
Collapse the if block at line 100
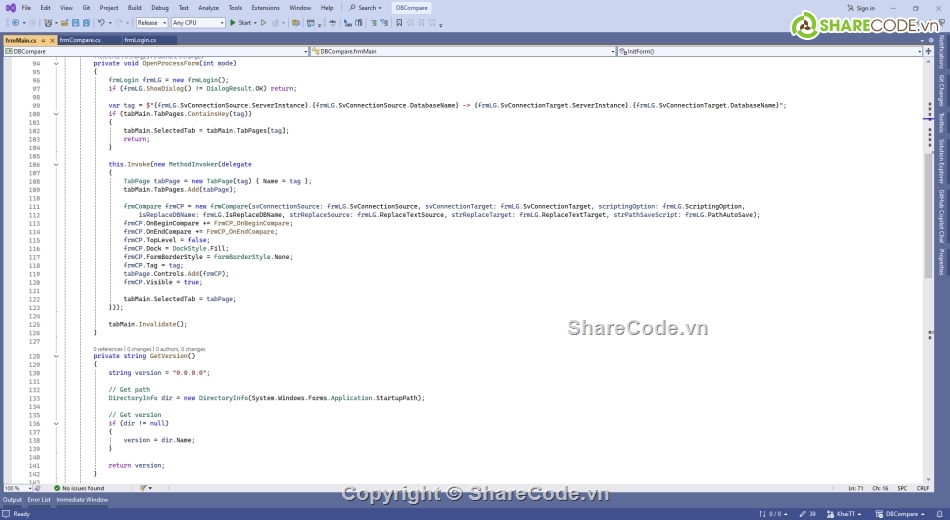pyautogui.click(x=56, y=114)
